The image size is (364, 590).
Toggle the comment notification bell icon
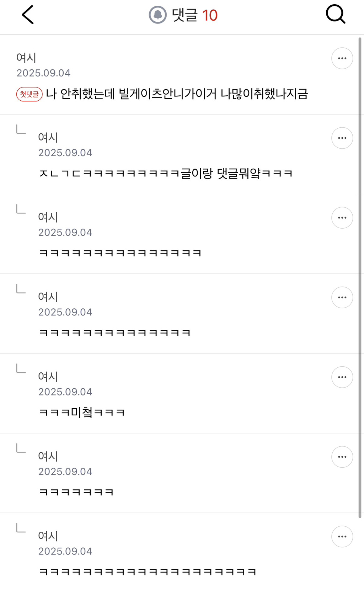(x=157, y=15)
